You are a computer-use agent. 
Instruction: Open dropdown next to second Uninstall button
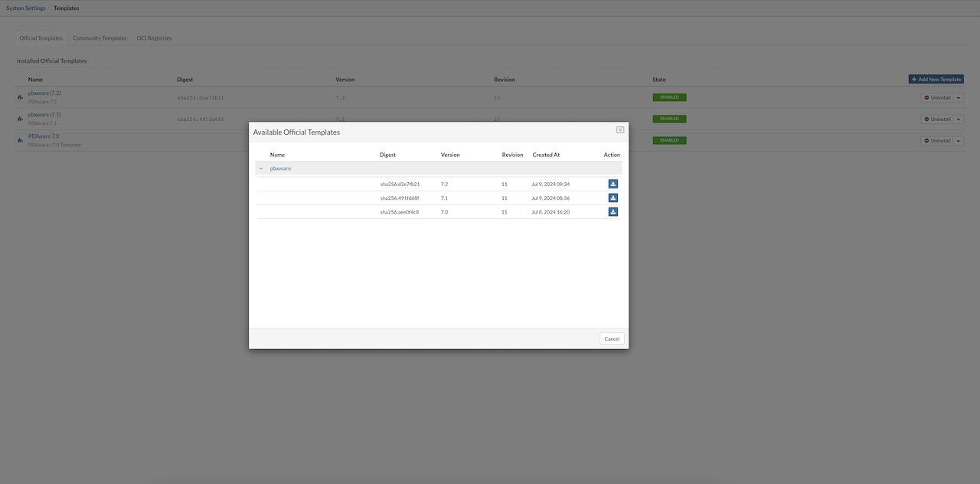pos(959,119)
